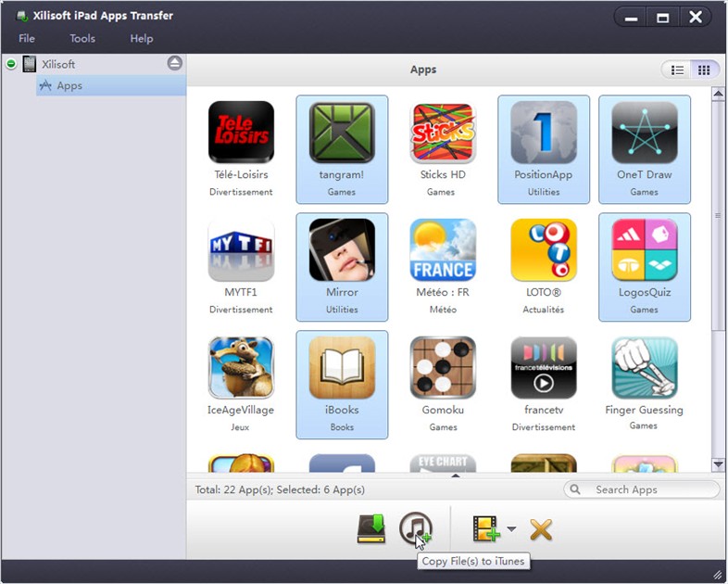
Task: Select the Gomoku board icon
Action: click(x=443, y=367)
